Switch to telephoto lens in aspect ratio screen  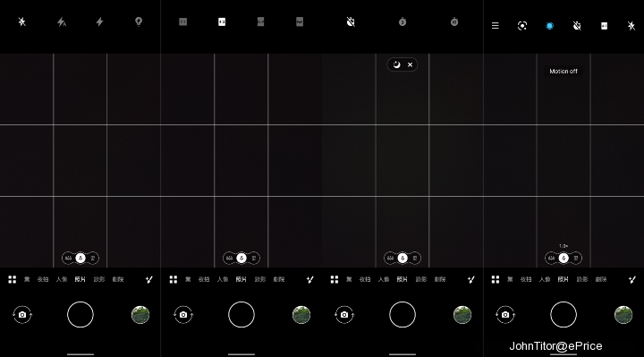pyautogui.click(x=254, y=258)
